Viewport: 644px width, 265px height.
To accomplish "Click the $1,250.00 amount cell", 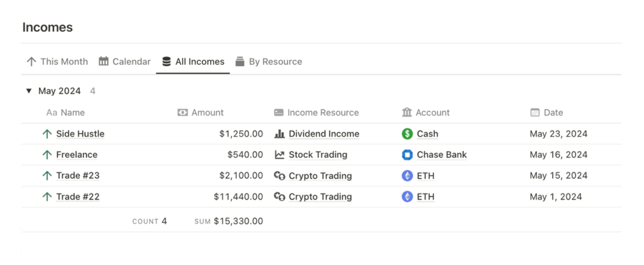I will click(241, 134).
